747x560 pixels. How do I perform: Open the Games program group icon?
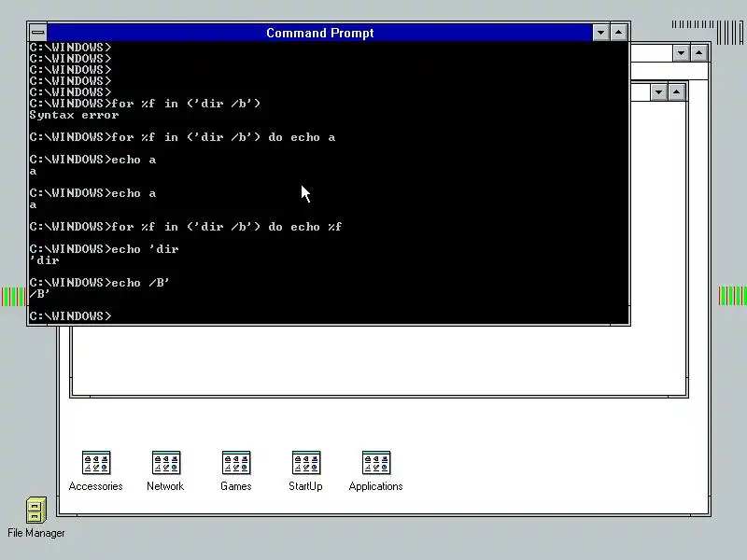(236, 462)
